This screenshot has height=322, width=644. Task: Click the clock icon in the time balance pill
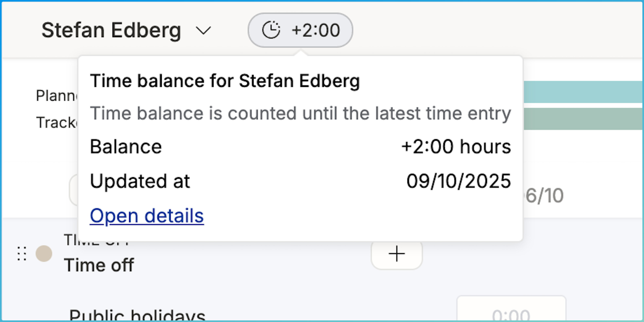click(271, 30)
